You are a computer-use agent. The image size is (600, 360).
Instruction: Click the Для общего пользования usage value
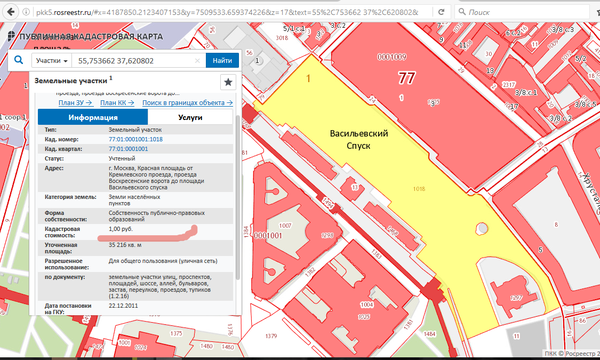(163, 261)
